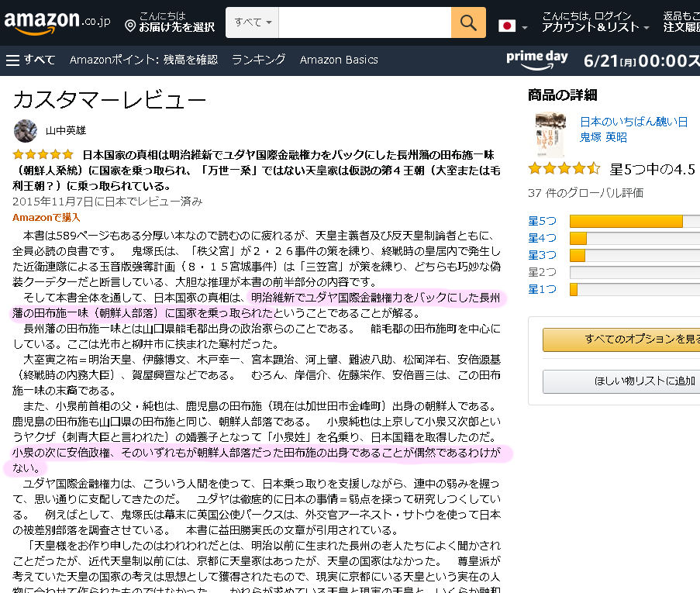Click すべてのオプションを見る button

point(622,340)
